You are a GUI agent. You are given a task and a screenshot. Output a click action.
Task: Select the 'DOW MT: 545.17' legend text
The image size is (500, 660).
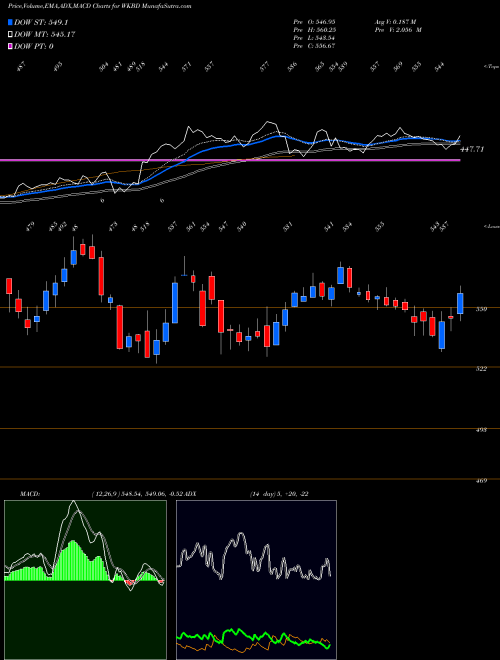pyautogui.click(x=45, y=34)
